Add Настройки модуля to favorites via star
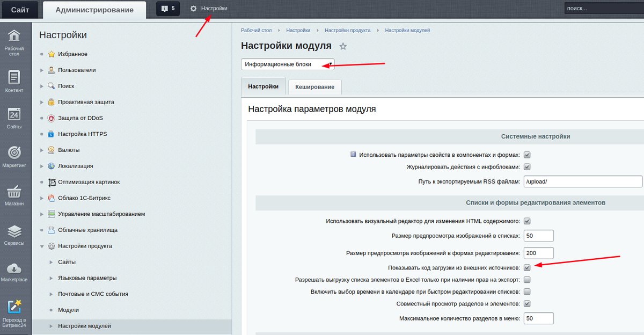644x335 pixels. point(343,47)
